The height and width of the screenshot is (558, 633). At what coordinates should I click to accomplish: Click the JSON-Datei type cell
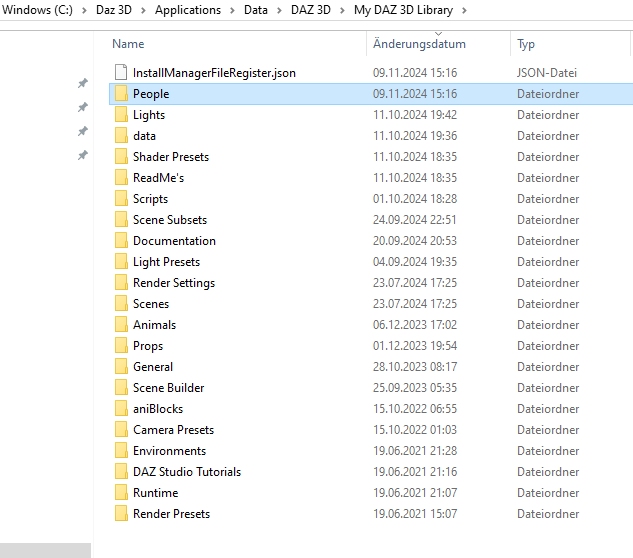pyautogui.click(x=547, y=73)
